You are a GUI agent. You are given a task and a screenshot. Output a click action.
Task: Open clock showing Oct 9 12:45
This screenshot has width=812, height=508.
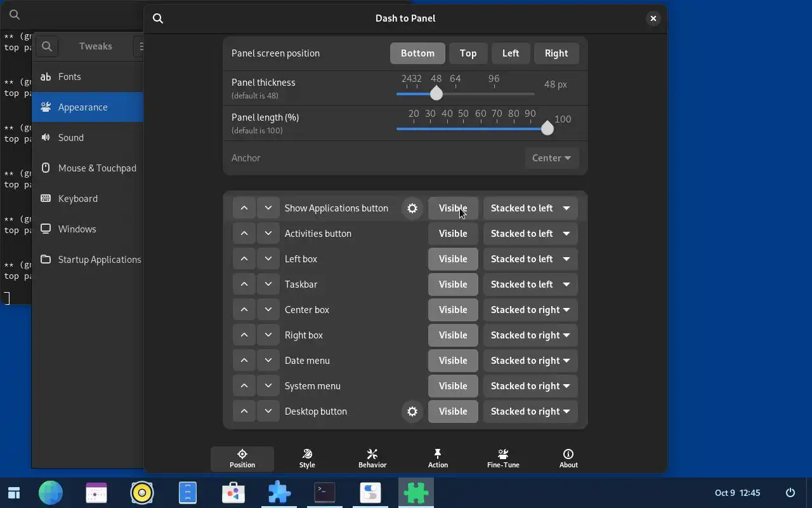(x=737, y=493)
